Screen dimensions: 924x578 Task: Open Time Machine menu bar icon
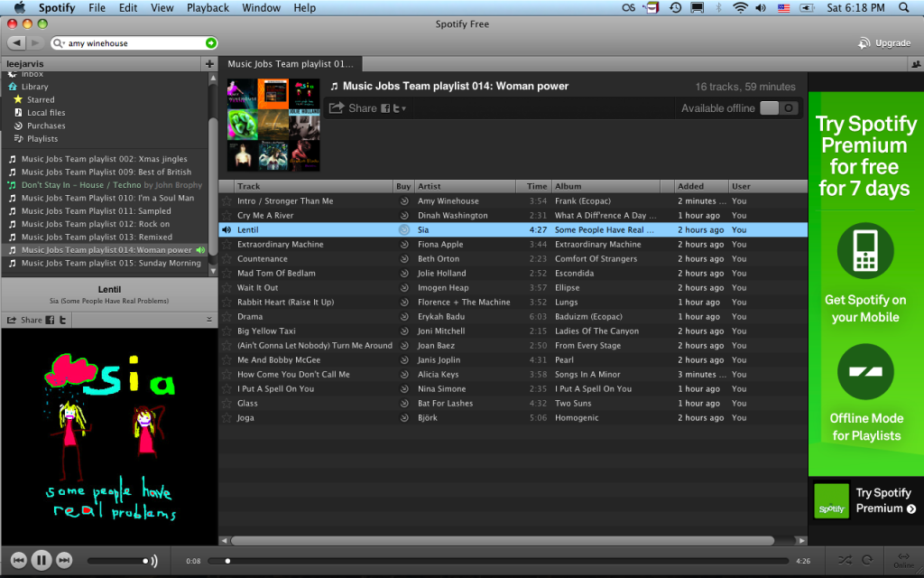(x=675, y=7)
